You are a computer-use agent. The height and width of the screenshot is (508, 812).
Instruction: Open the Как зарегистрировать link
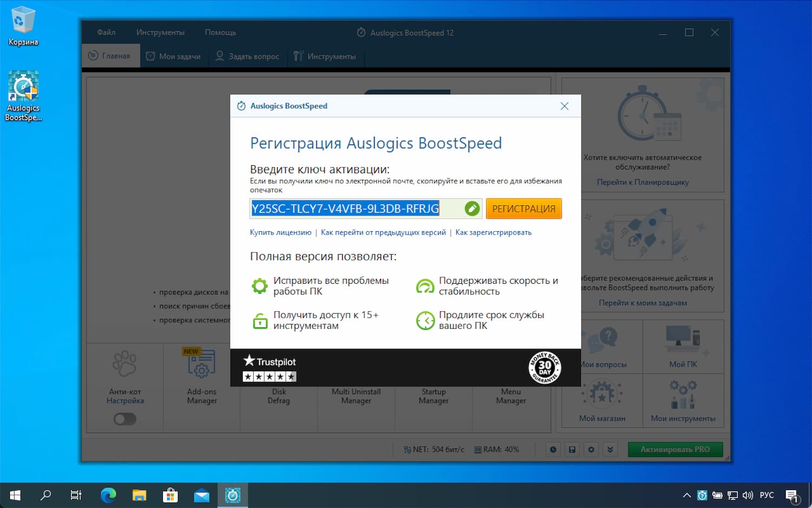(x=493, y=232)
